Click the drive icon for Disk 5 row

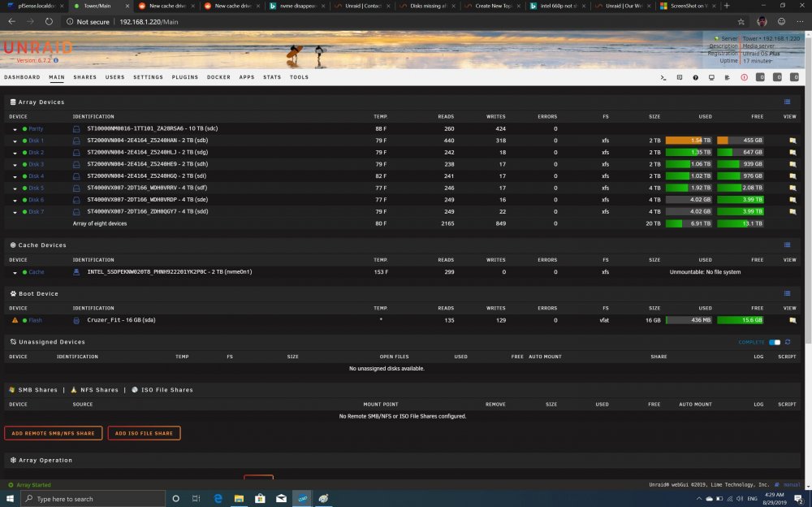click(x=76, y=188)
